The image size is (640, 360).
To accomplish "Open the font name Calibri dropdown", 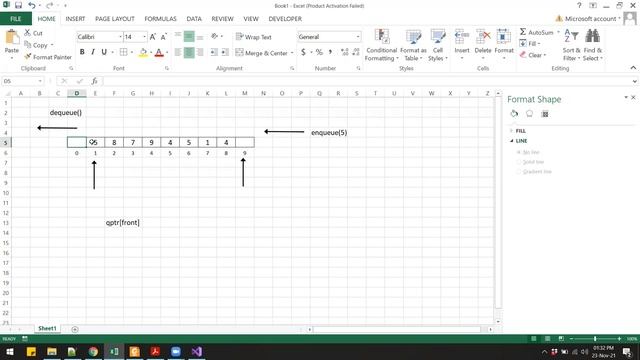I will tap(120, 37).
